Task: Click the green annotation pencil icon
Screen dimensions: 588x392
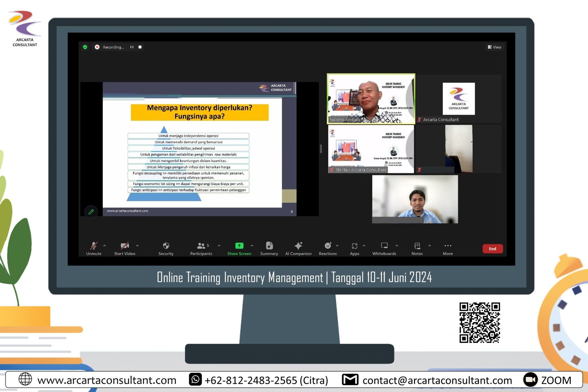Action: click(91, 212)
